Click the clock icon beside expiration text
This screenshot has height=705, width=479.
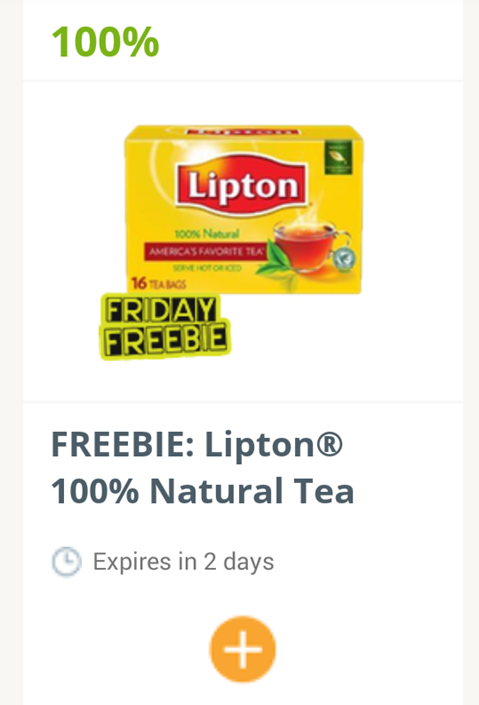pyautogui.click(x=67, y=562)
